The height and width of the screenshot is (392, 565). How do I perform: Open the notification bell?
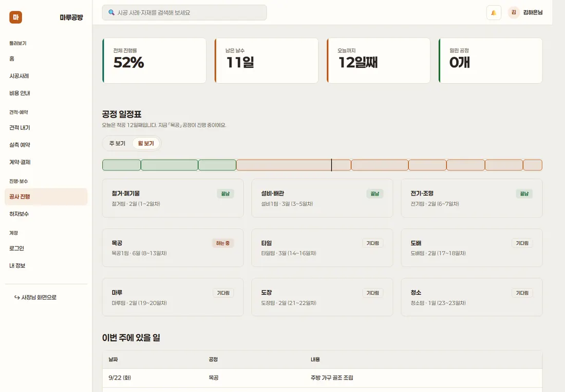(x=494, y=13)
